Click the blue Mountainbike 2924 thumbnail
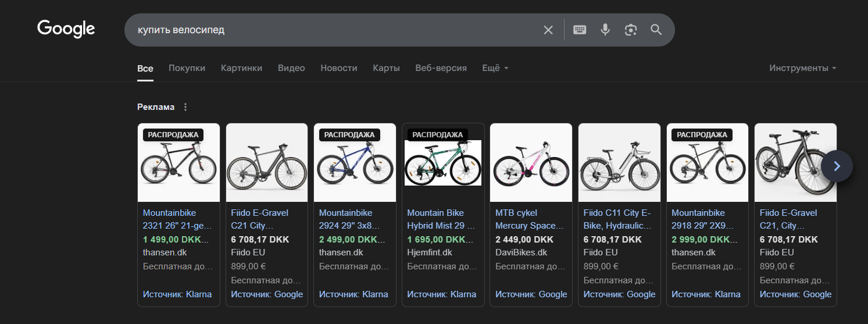868x324 pixels. 355,166
